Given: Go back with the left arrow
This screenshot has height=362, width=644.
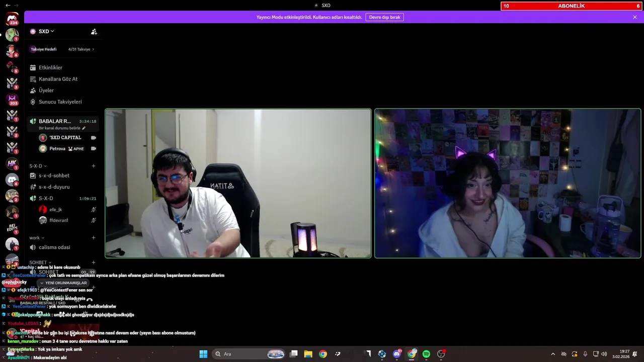Looking at the screenshot, I should click(x=8, y=5).
